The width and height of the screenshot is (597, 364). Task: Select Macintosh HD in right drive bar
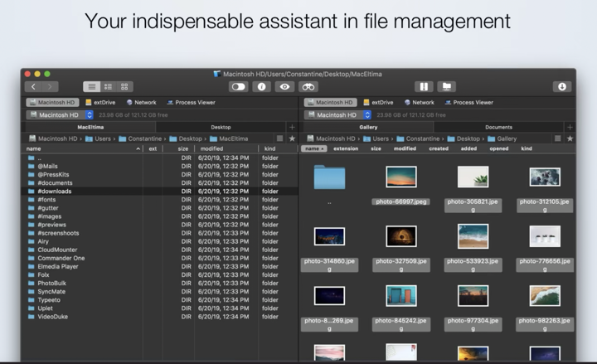(331, 103)
